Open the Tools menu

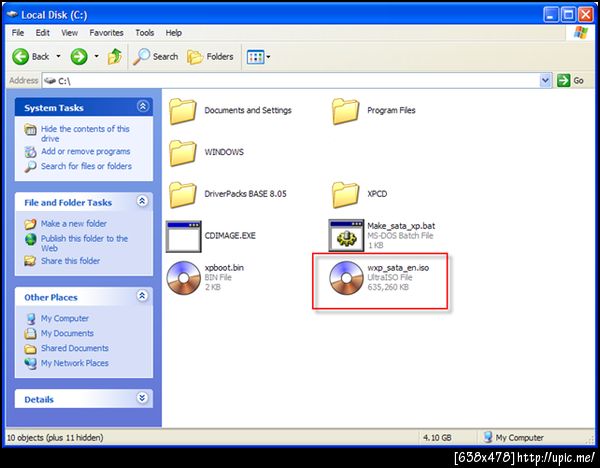tap(145, 33)
